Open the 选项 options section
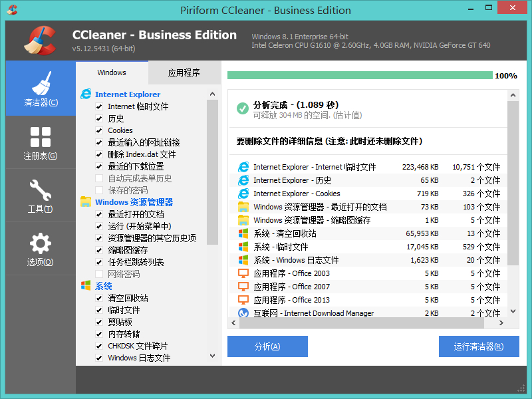This screenshot has width=532, height=399. [x=41, y=249]
